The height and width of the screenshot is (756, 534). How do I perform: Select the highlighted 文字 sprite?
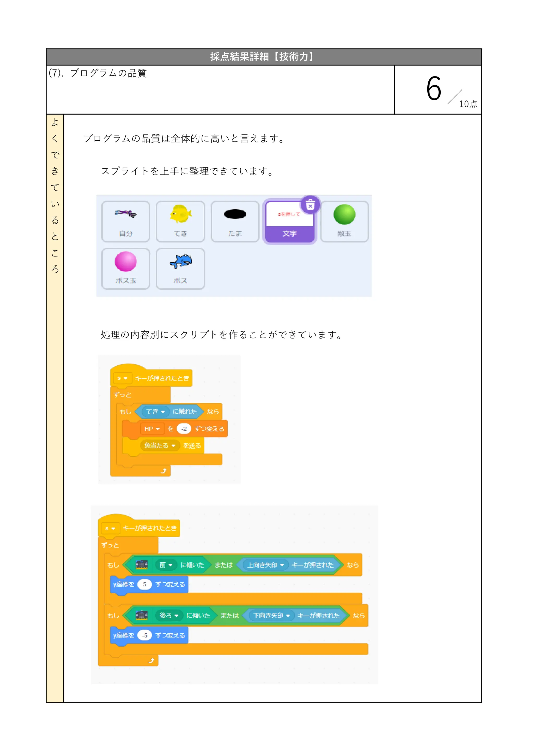click(289, 221)
